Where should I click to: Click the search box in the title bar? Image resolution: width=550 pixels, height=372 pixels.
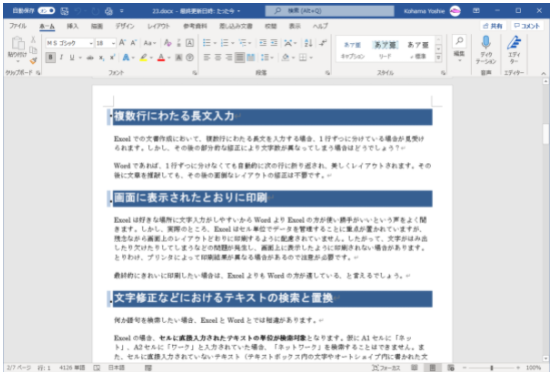(330, 11)
